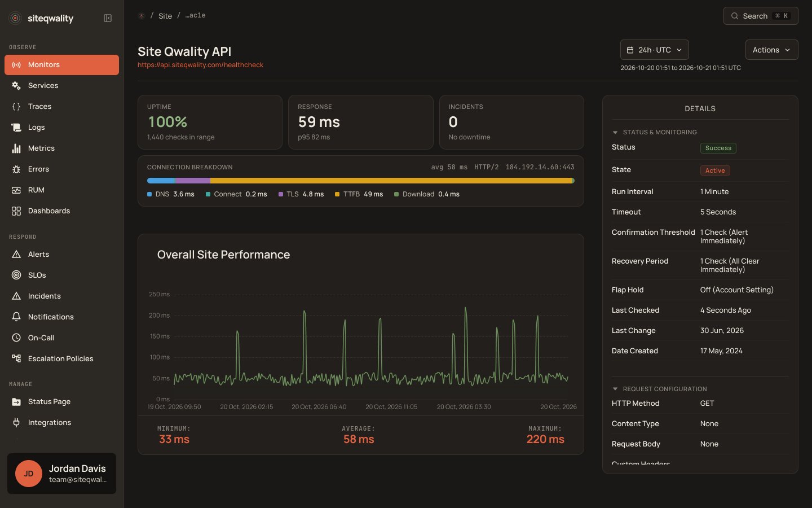Screen dimensions: 812x508
Task: Click the Uptime 100% card
Action: point(210,122)
